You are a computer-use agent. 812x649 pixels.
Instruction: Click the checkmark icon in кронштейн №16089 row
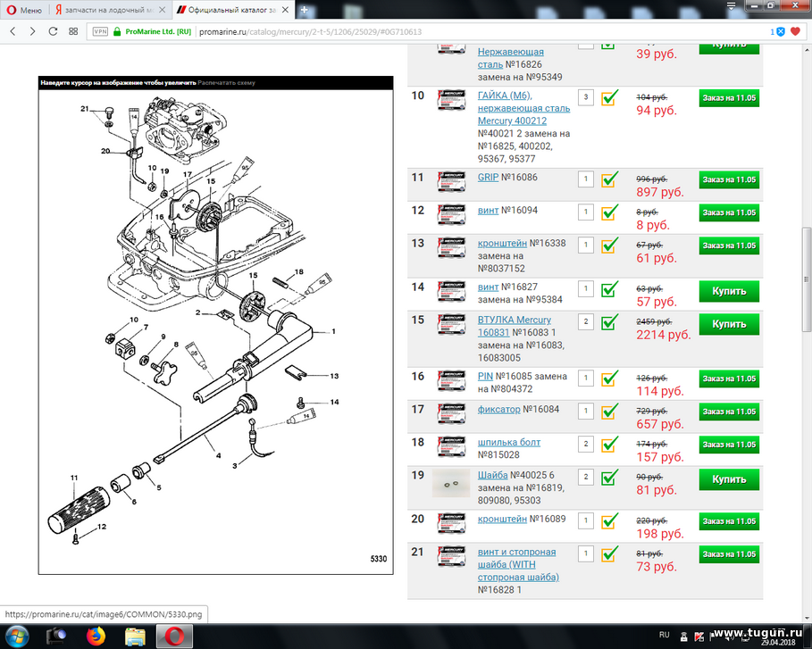609,520
